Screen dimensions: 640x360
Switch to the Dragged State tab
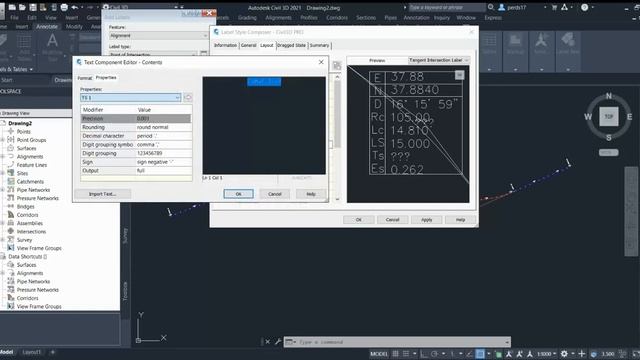click(291, 45)
